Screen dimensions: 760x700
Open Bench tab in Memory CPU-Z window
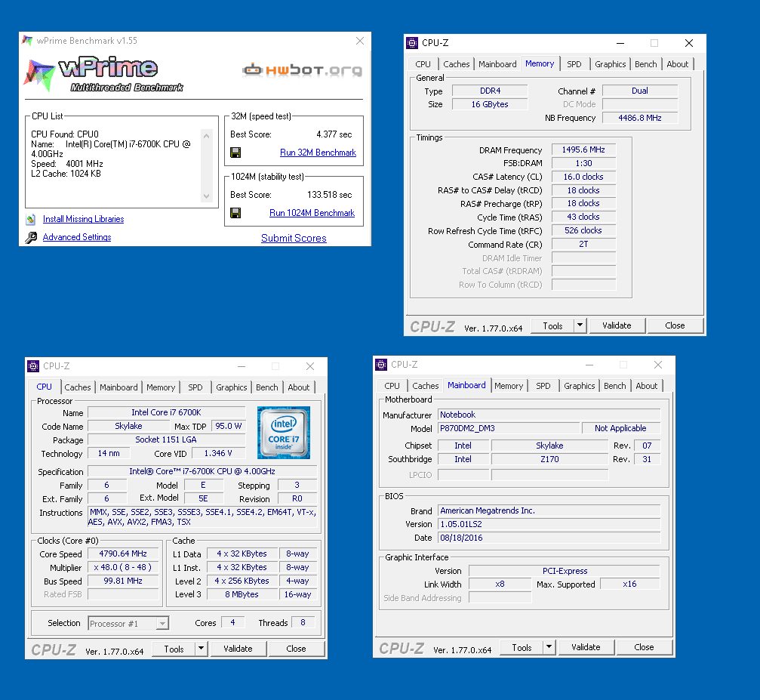pyautogui.click(x=645, y=64)
